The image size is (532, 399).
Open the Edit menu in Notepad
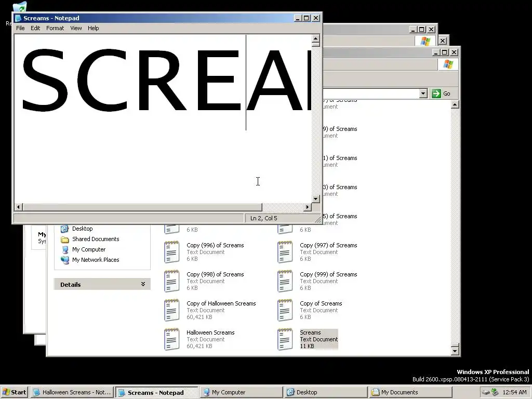[x=35, y=28]
